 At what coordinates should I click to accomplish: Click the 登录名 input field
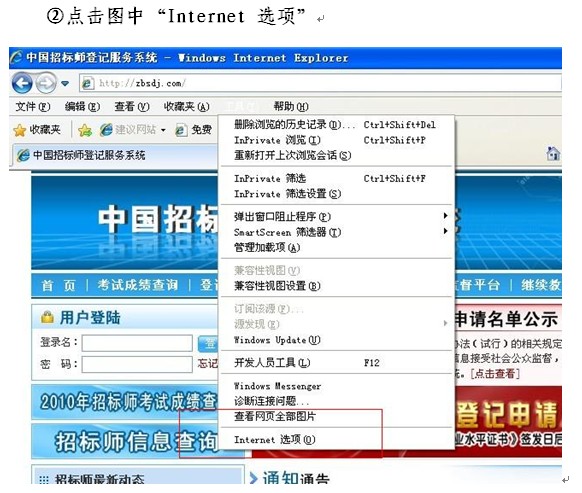[x=137, y=343]
